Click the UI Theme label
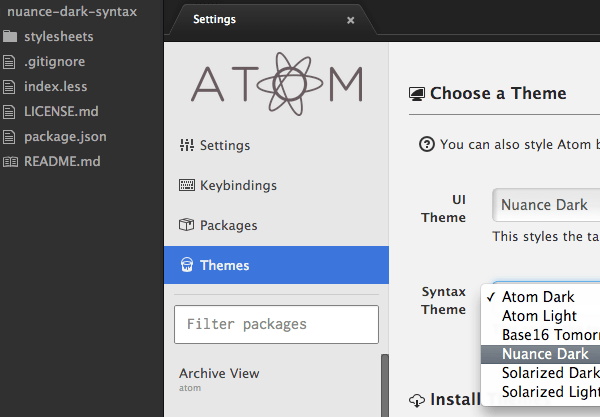Screen dimensions: 600x417 pyautogui.click(x=443, y=208)
